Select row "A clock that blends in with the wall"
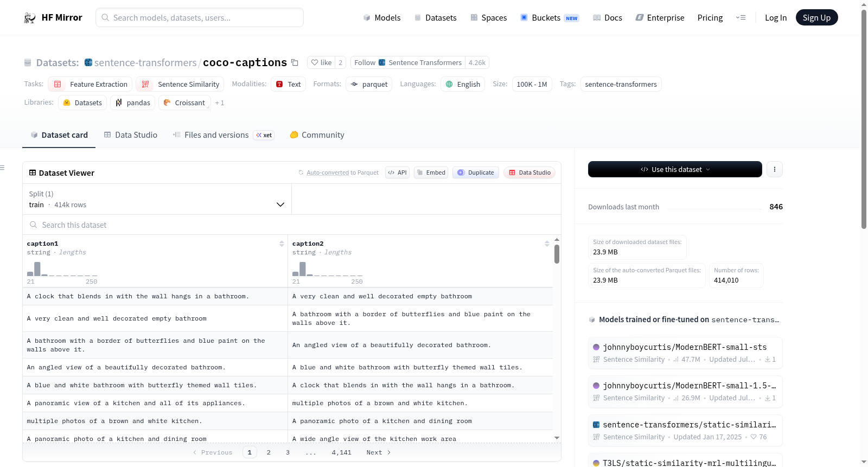Screen dimensions: 868x467 tap(288, 296)
